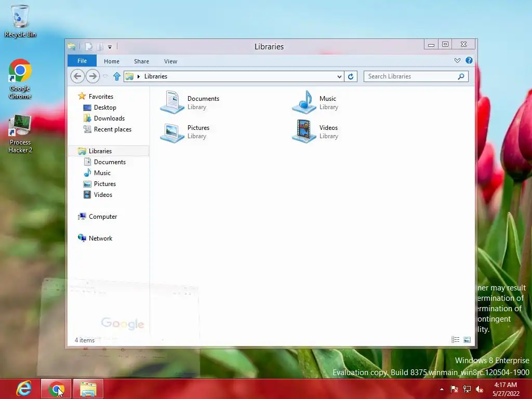
Task: Open Explorer help question mark
Action: pos(469,60)
